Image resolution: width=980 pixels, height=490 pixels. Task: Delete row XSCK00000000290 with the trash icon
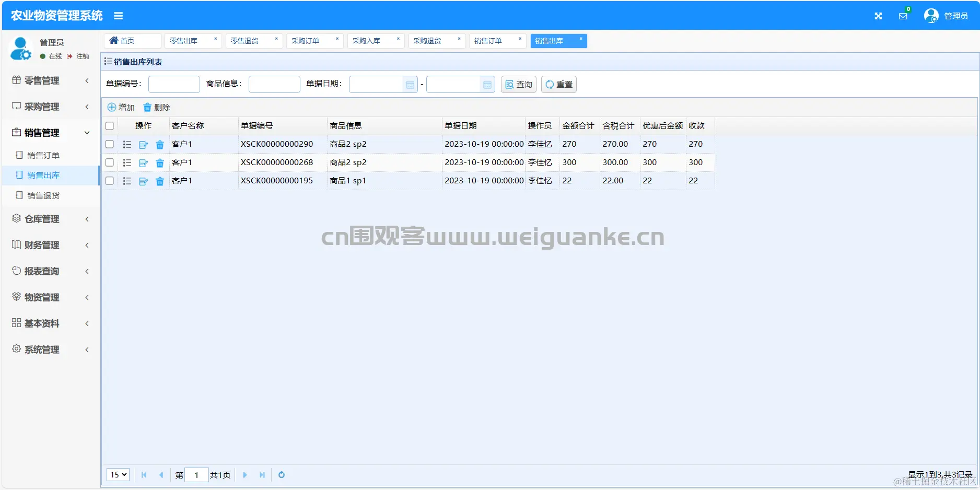pos(160,145)
